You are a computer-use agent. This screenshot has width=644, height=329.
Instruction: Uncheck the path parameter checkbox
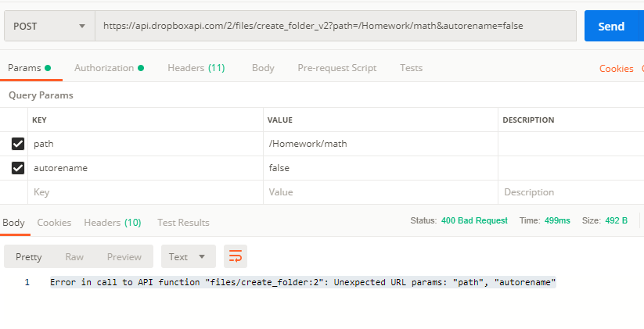click(x=18, y=144)
